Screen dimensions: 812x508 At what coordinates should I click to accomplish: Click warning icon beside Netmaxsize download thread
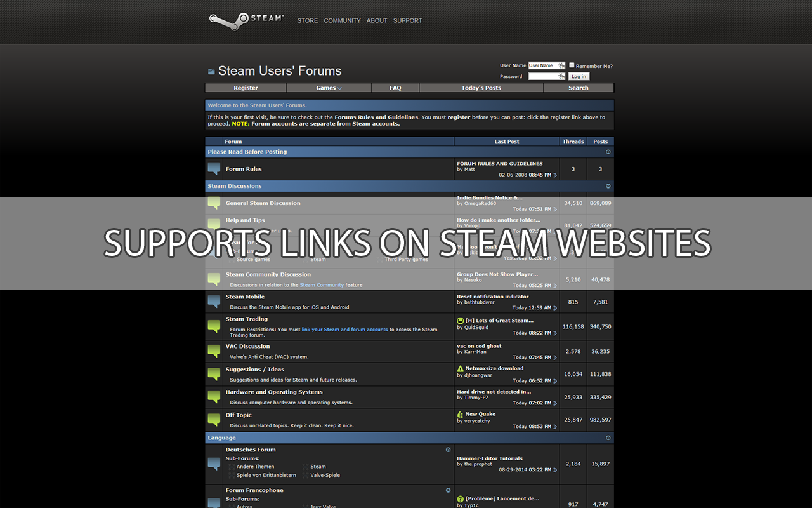tap(460, 368)
